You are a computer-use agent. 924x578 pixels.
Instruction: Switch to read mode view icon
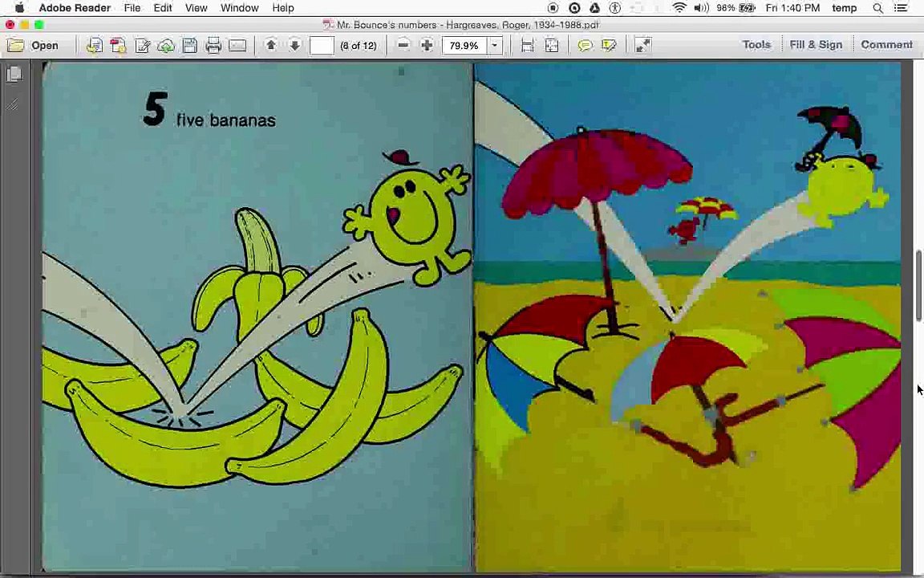click(x=643, y=46)
